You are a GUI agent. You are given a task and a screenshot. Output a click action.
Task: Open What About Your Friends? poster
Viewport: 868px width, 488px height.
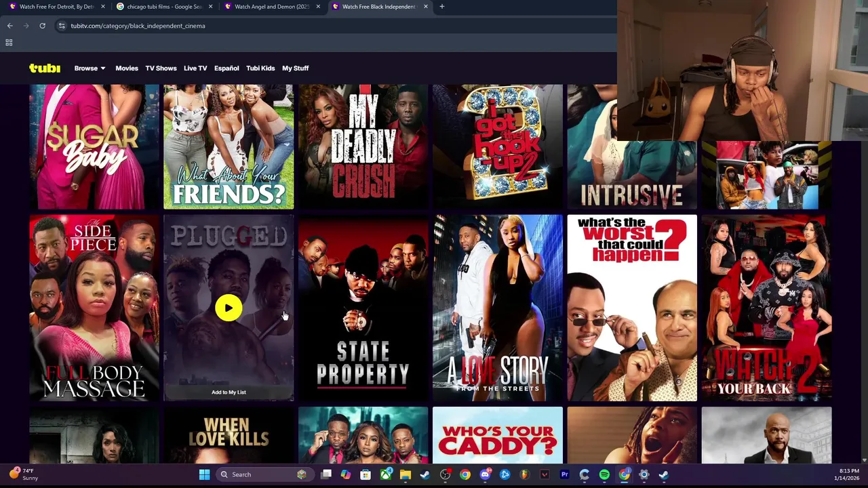(x=229, y=146)
